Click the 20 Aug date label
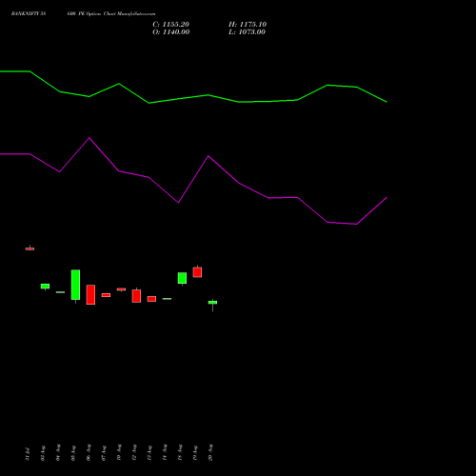 210,453
